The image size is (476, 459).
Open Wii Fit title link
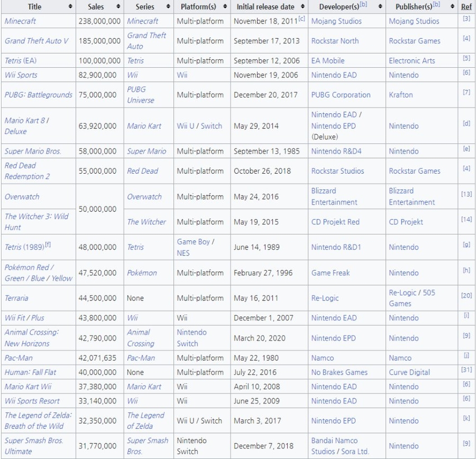(x=15, y=318)
